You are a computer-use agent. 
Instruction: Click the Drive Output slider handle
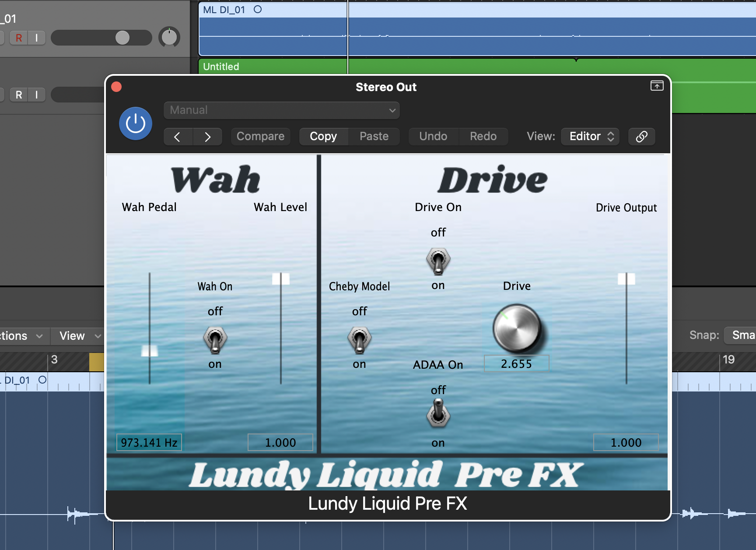click(x=626, y=279)
